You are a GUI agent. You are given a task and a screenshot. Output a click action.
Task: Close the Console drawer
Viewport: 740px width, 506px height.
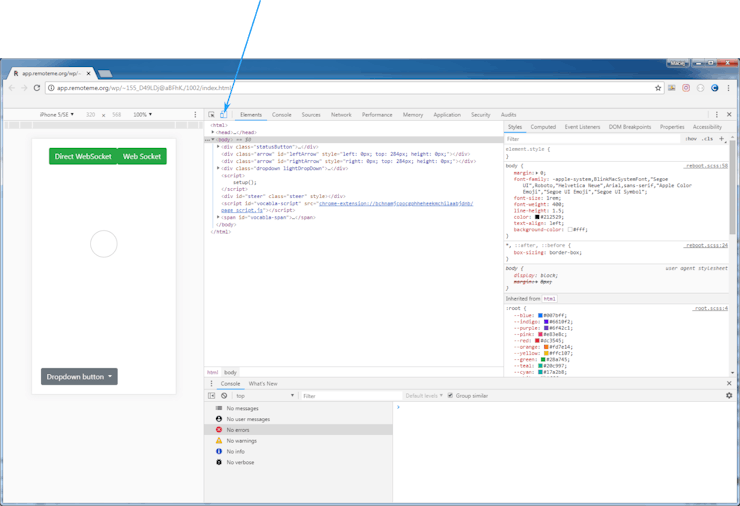pos(729,383)
